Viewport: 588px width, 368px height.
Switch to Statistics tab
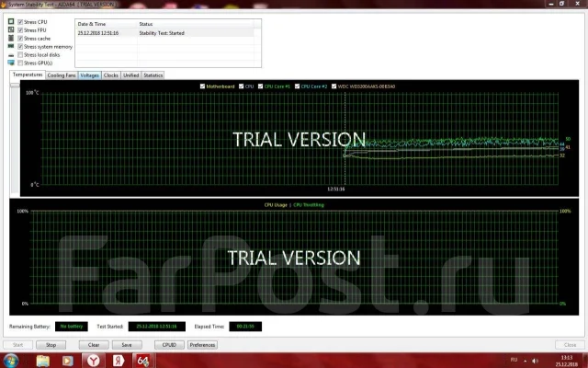click(153, 75)
